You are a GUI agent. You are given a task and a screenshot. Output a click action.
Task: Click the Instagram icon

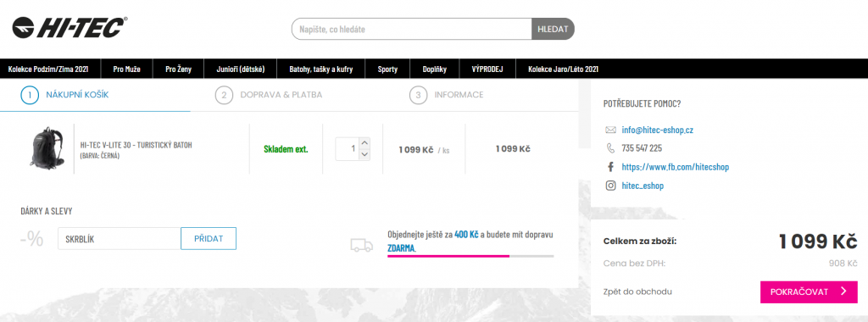[610, 186]
